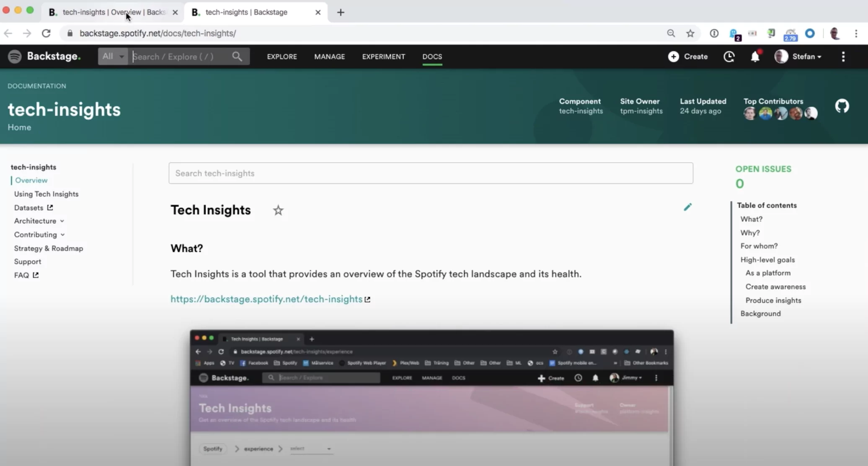The height and width of the screenshot is (466, 868).
Task: Click the Search tech-insights field
Action: point(431,173)
